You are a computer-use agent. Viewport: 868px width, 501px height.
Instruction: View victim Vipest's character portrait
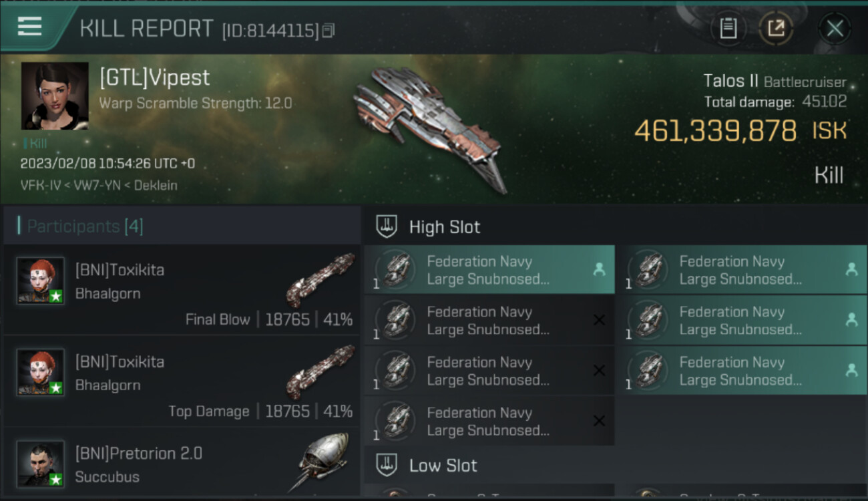coord(55,96)
